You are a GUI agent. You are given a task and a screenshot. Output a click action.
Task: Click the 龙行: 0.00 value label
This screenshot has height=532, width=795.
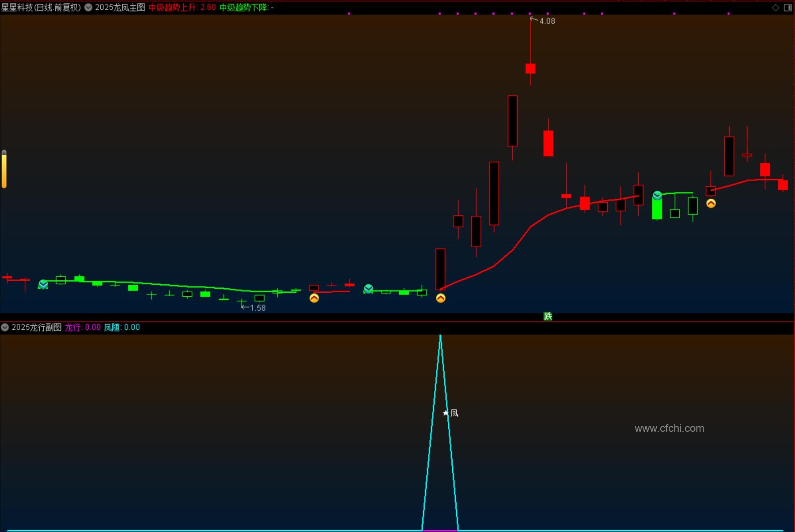point(83,327)
